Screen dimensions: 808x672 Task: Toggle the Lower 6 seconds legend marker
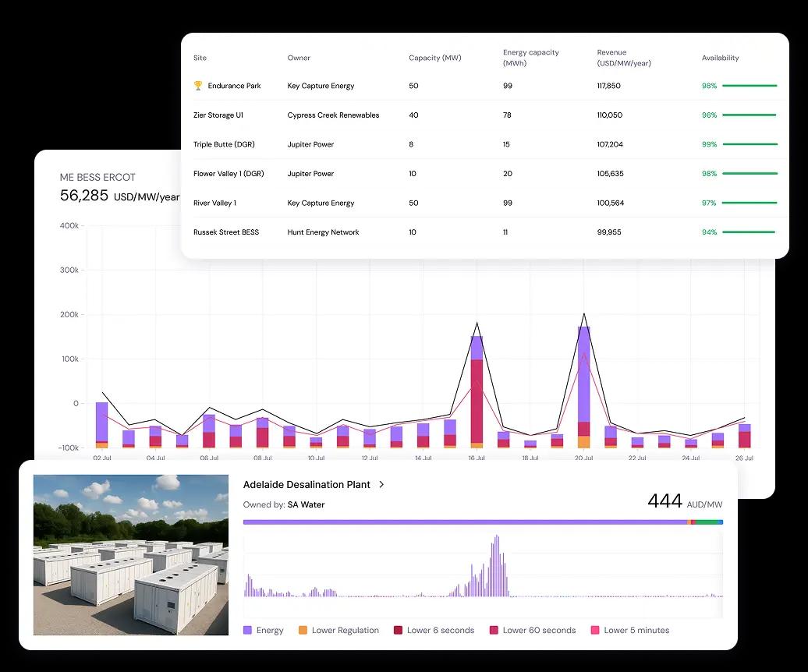[x=398, y=630]
